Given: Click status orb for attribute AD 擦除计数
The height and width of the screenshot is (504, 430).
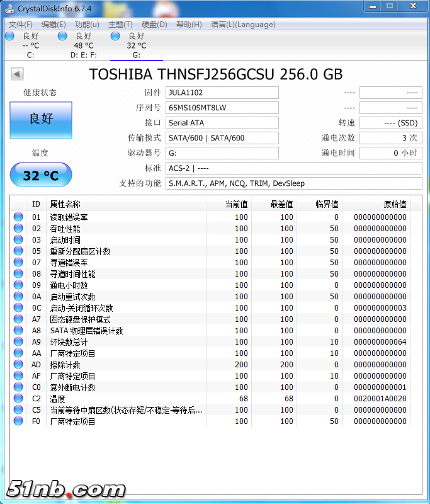Looking at the screenshot, I should 18,365.
